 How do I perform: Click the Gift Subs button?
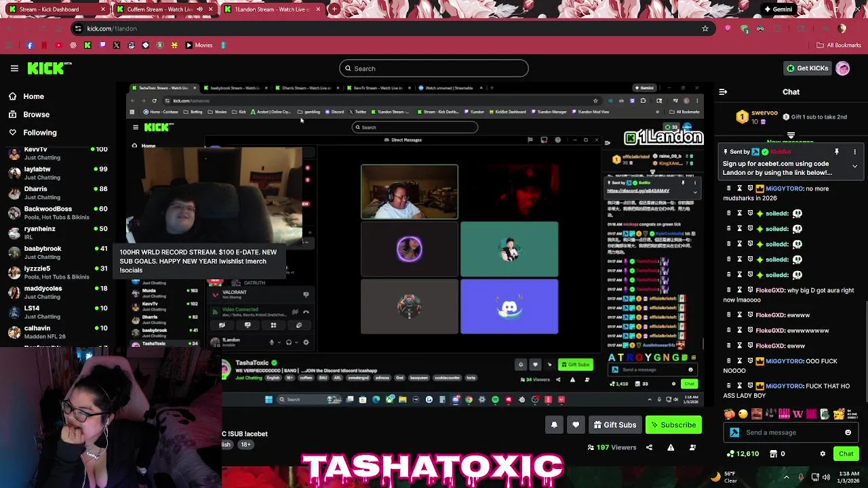[614, 425]
